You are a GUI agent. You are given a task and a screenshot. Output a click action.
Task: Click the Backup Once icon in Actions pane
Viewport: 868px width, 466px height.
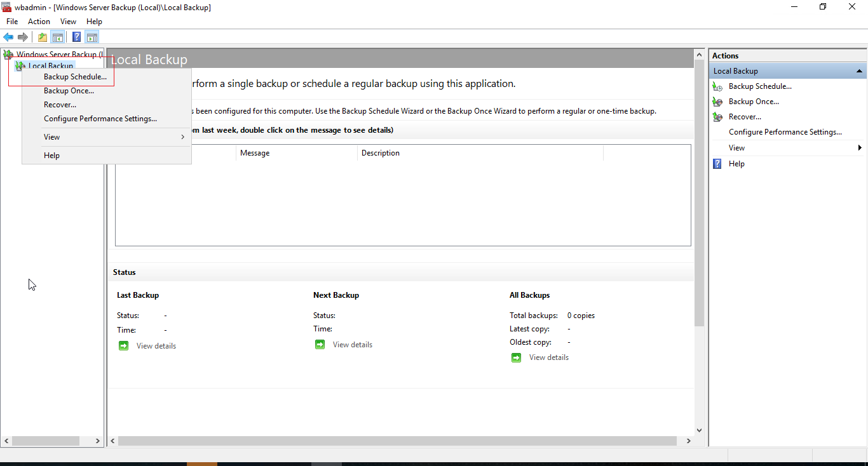(717, 102)
